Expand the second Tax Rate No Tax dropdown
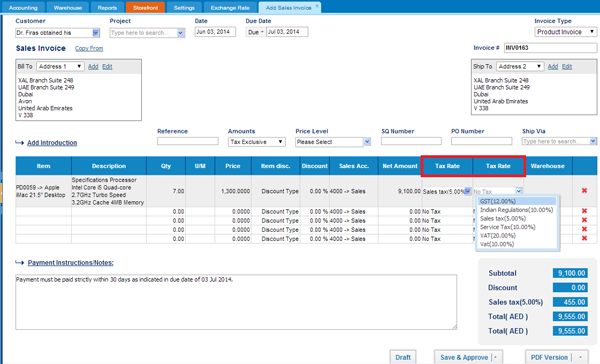Image resolution: width=600 pixels, height=364 pixels. tap(518, 191)
